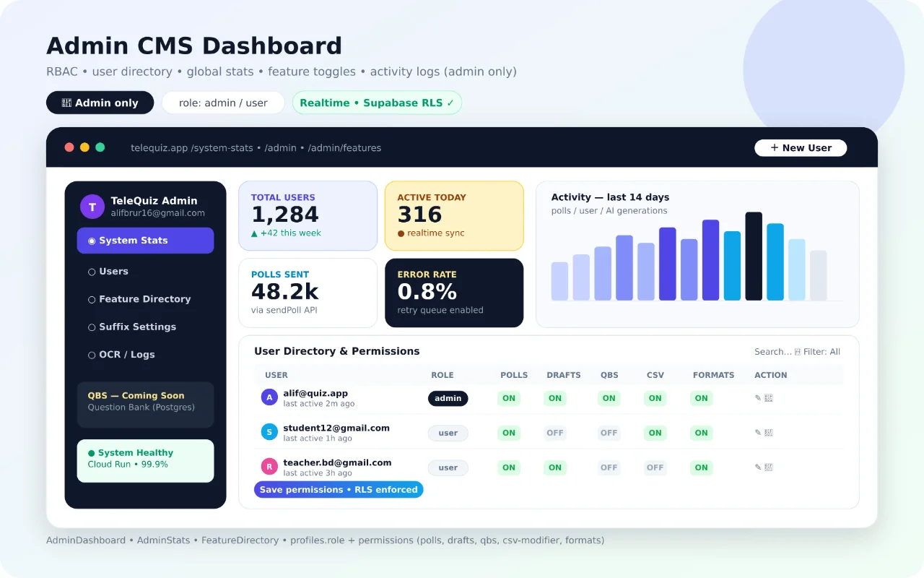Screen dimensions: 924x578
Task: Open the user role badge for student12@gmail.com
Action: 448,433
